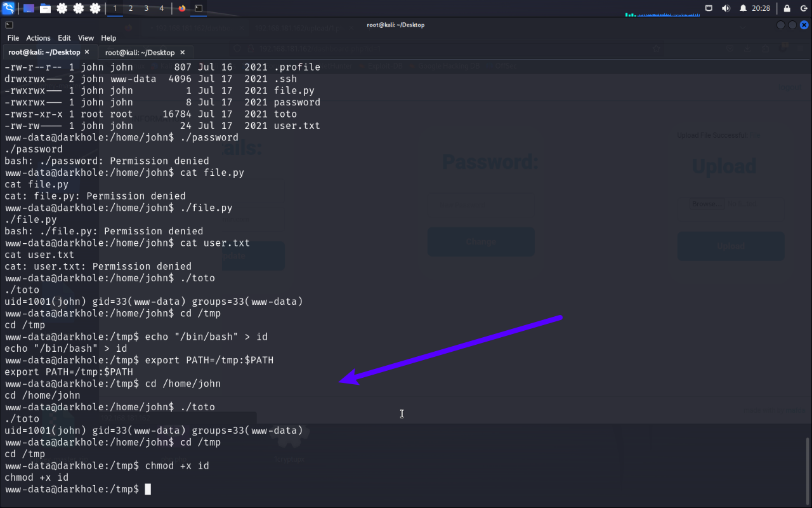Switch to workspace 1
812x508 pixels.
click(x=115, y=8)
